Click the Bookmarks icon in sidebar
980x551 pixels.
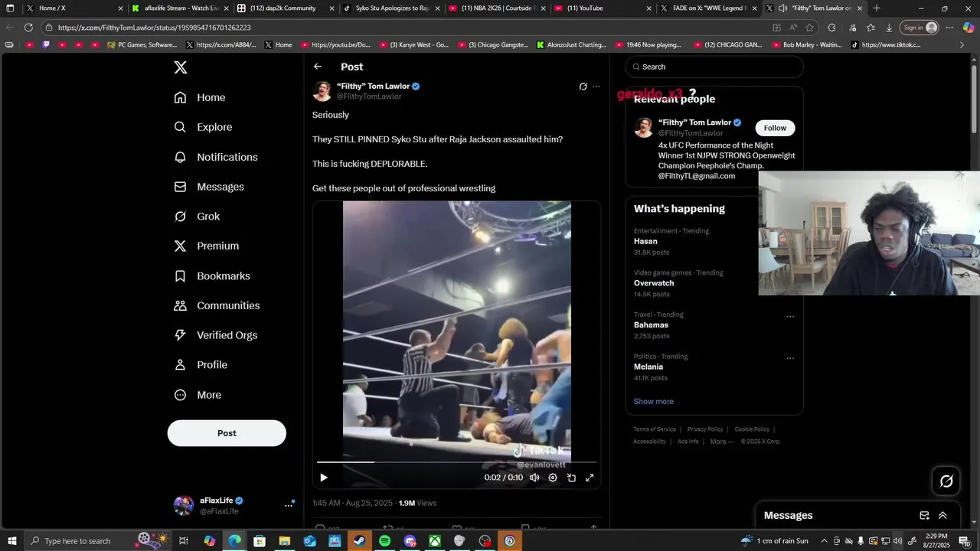[x=180, y=275]
